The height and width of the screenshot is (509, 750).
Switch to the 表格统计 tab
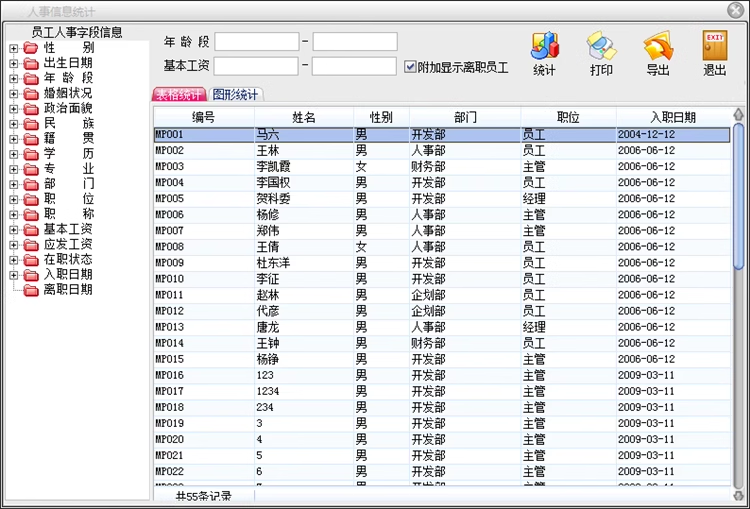179,94
